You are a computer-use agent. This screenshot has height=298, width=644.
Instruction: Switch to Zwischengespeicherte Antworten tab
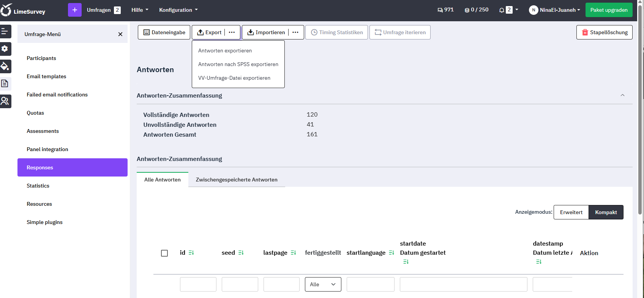click(236, 180)
